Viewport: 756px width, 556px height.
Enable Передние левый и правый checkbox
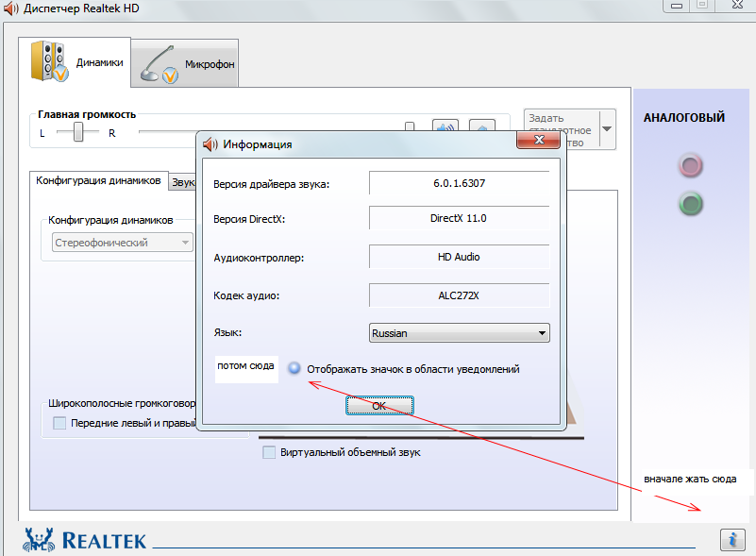[59, 423]
